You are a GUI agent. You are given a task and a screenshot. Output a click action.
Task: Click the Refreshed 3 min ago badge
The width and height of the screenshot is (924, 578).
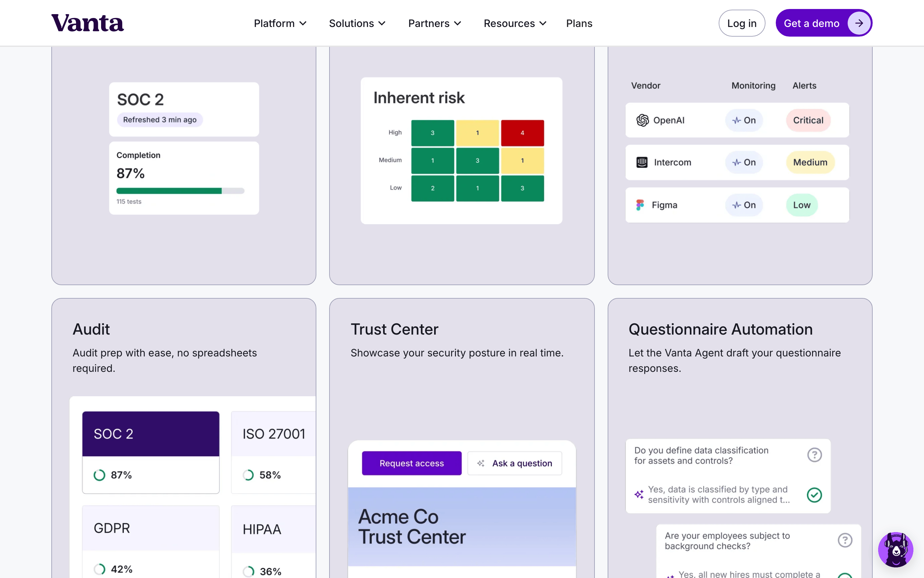159,120
